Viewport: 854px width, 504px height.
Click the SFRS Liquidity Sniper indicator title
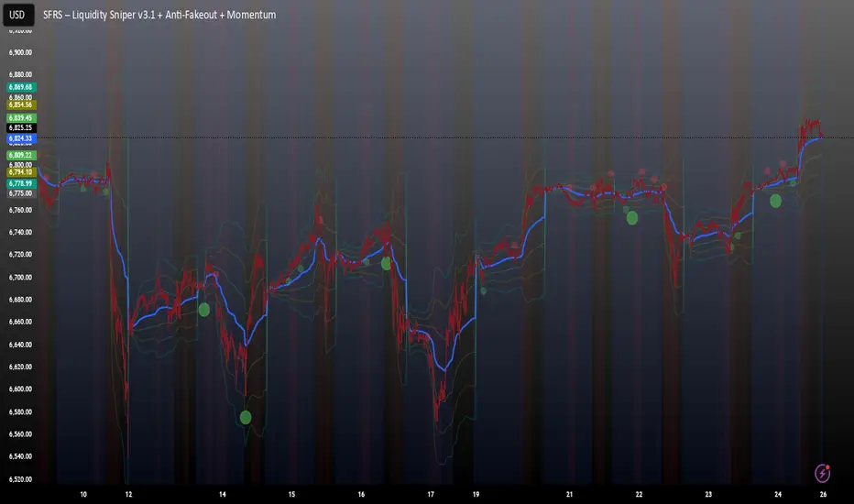tap(159, 16)
